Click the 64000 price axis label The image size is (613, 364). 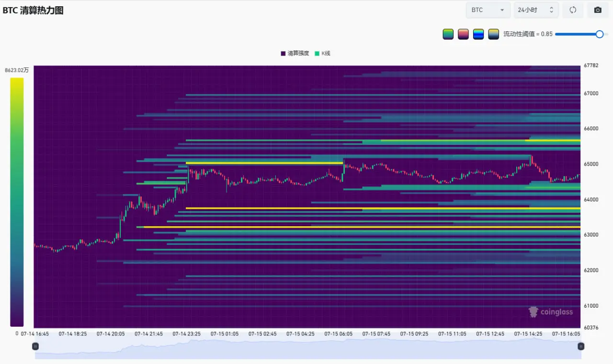click(591, 199)
